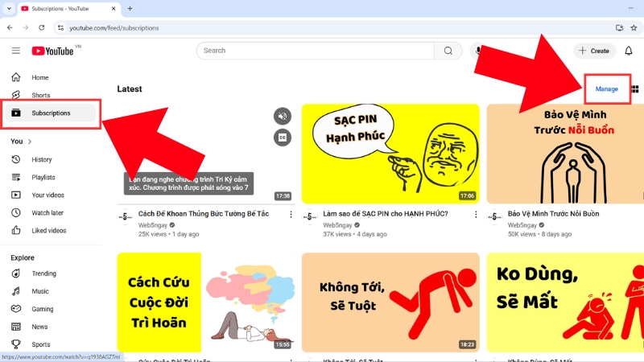Open the Ko Dùng, Sẽ Mất thumbnail
644x362 pixels.
[565, 302]
